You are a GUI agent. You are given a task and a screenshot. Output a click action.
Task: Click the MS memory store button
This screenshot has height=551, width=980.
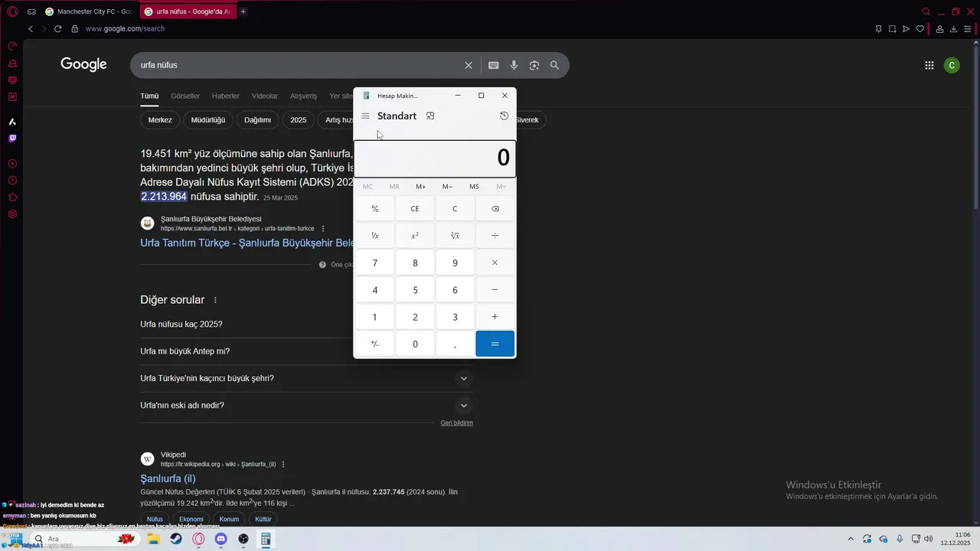(x=474, y=187)
